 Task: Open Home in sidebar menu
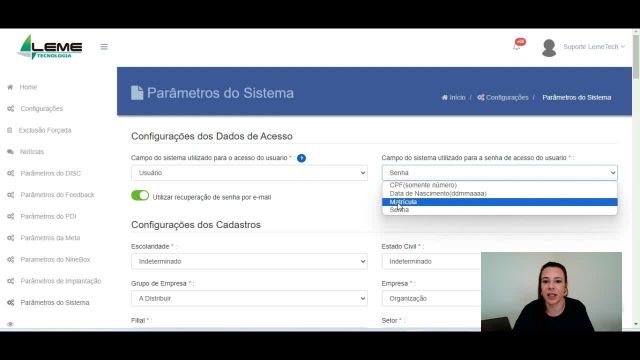coord(28,87)
